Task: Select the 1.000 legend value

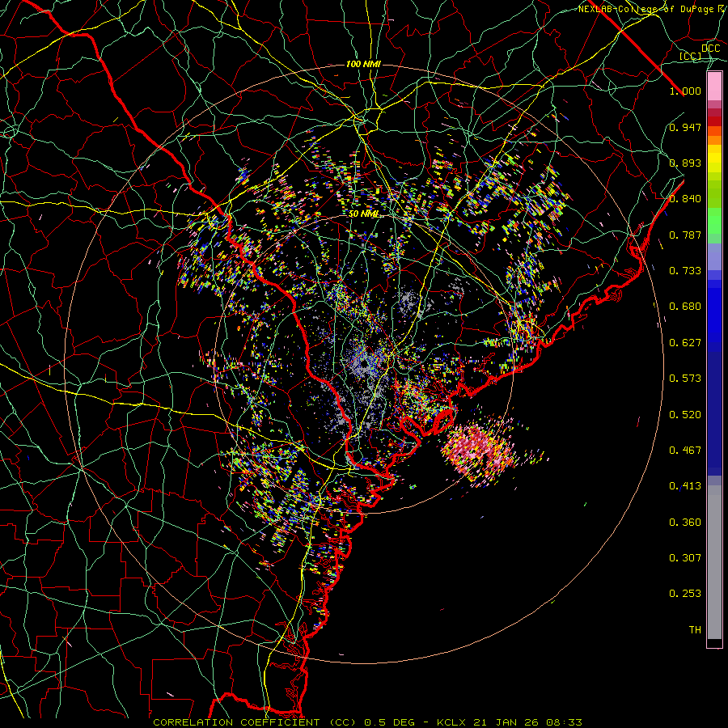Action: point(685,91)
